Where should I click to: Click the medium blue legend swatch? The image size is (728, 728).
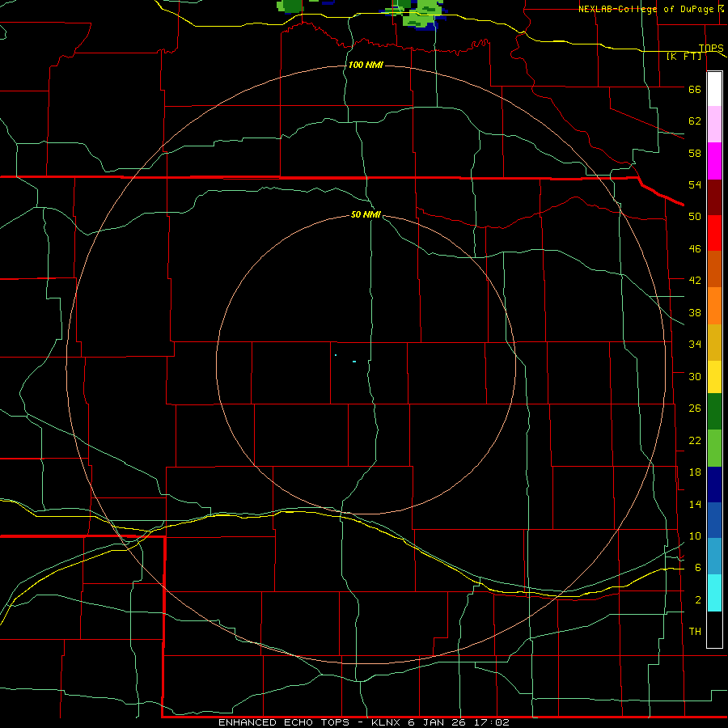tap(714, 520)
